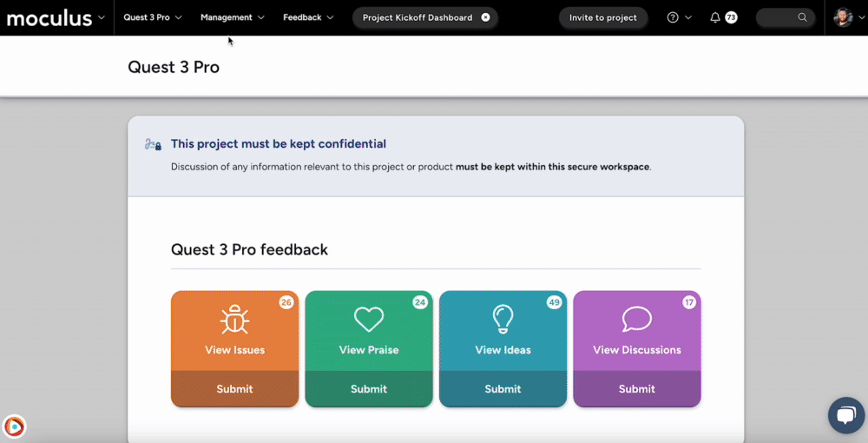Click the lightbulb icon on View Ideas

503,320
